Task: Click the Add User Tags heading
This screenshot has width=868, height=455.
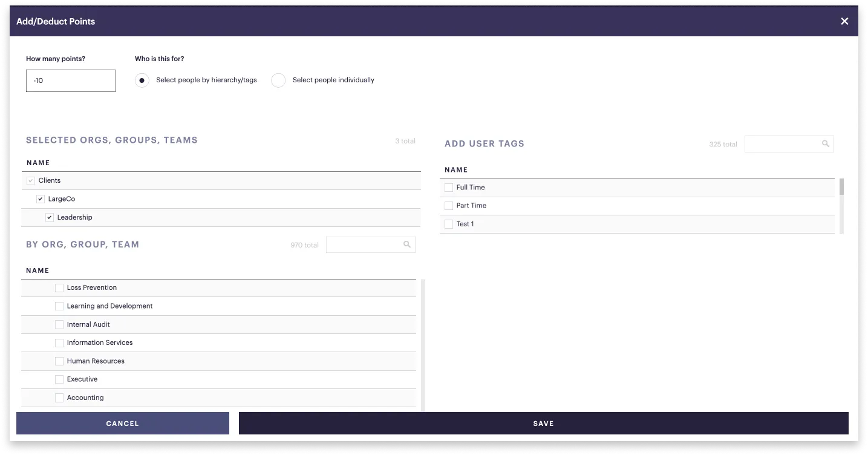Action: (x=485, y=144)
